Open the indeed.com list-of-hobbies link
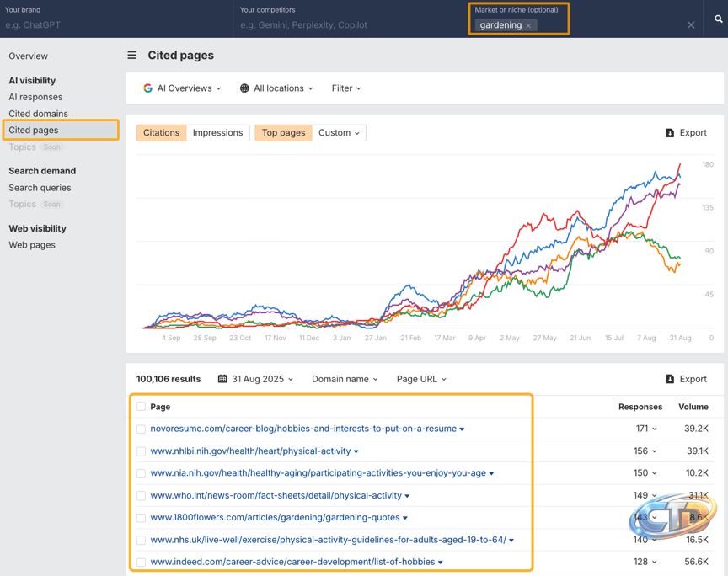 click(x=292, y=562)
